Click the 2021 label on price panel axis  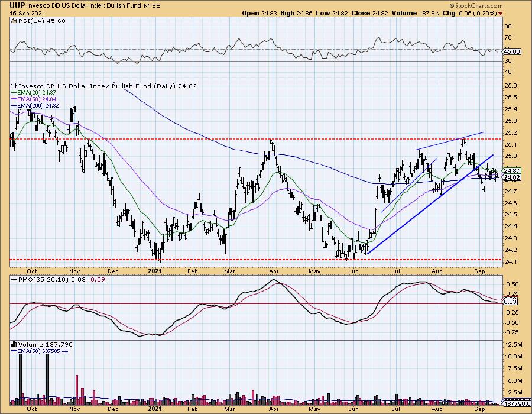[x=155, y=271]
